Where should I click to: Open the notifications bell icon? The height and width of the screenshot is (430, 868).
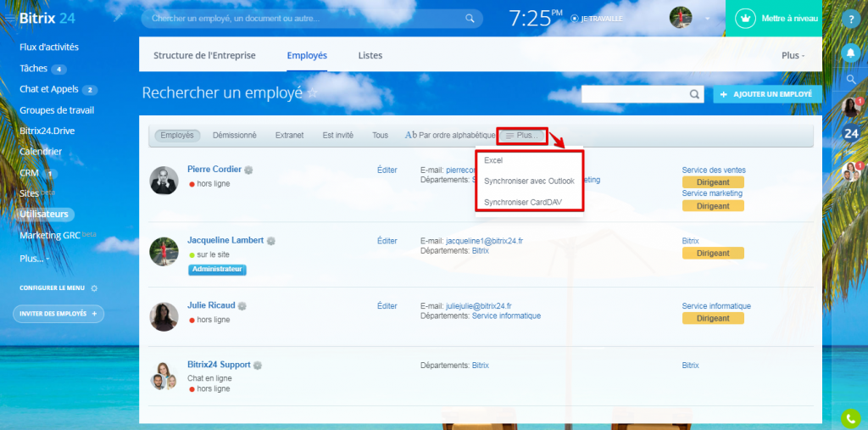click(x=851, y=53)
